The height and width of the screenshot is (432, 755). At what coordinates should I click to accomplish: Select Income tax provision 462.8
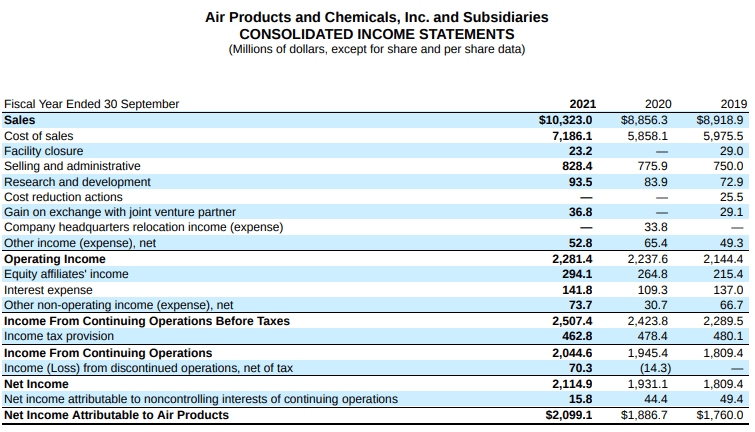click(577, 336)
